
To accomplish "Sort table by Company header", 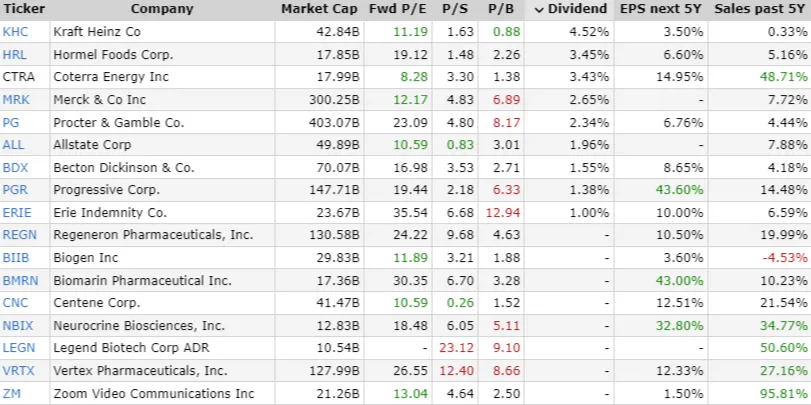I will pyautogui.click(x=162, y=9).
